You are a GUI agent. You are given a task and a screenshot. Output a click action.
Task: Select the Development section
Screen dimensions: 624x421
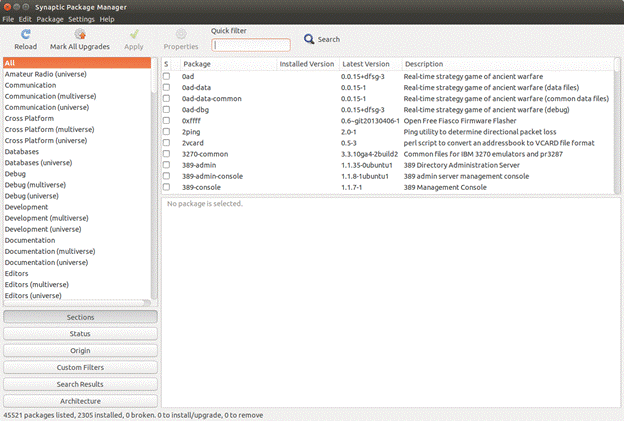(x=77, y=207)
